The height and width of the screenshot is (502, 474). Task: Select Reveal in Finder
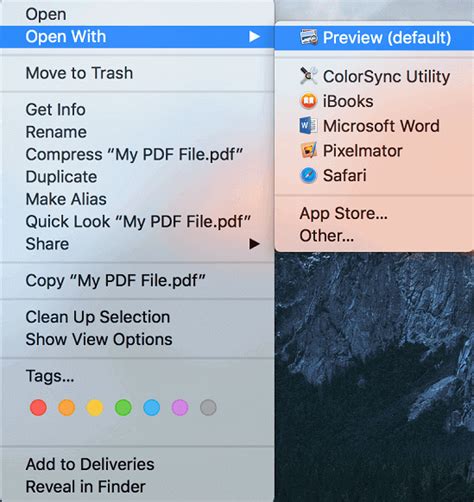coord(137,487)
